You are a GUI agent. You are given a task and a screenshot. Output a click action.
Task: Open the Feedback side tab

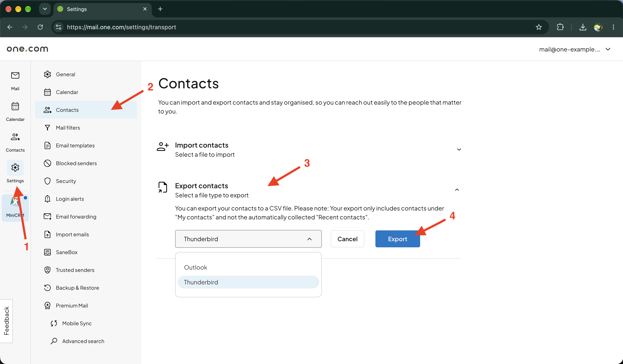pos(6,321)
